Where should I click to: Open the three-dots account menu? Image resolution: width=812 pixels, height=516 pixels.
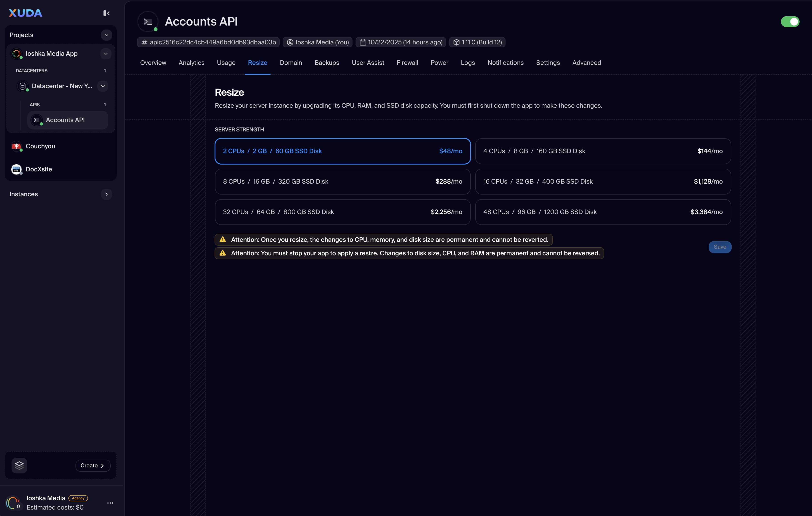point(110,503)
